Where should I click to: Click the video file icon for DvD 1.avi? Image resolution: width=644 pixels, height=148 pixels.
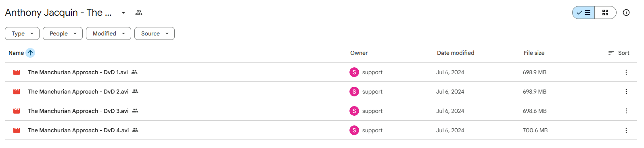tap(17, 72)
